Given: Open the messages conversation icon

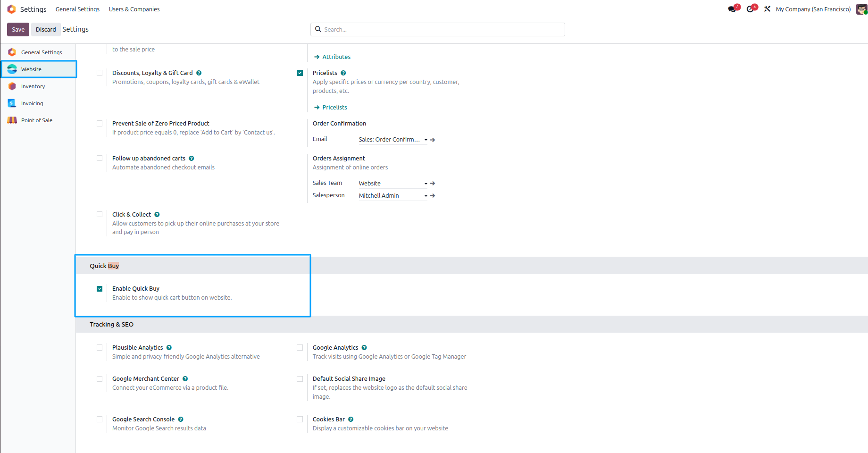Looking at the screenshot, I should coord(732,9).
